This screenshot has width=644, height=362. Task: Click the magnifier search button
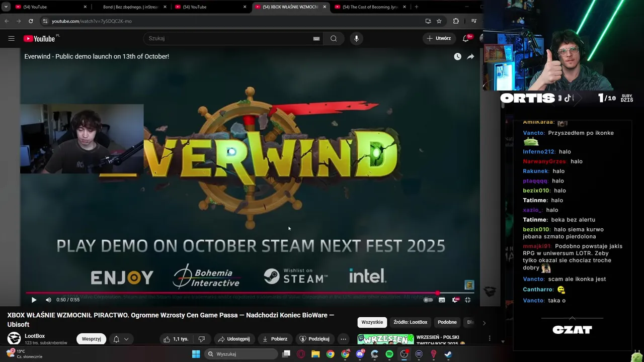click(334, 39)
